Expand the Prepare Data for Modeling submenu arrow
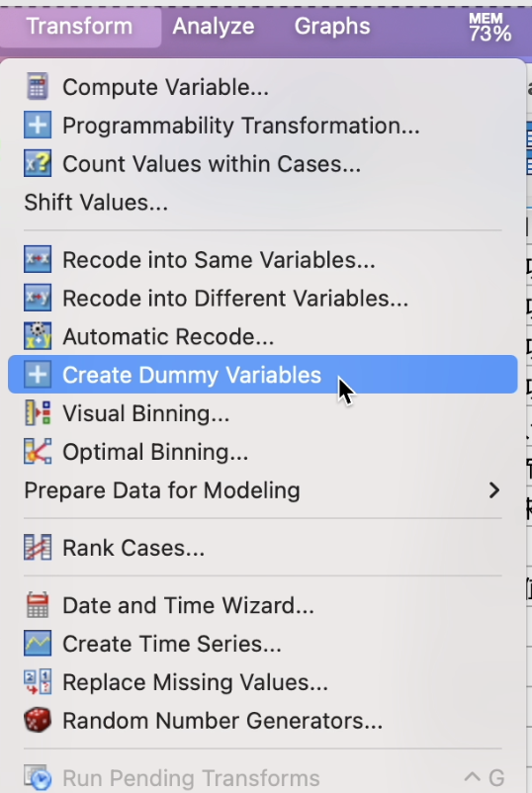This screenshot has height=793, width=532. [494, 490]
